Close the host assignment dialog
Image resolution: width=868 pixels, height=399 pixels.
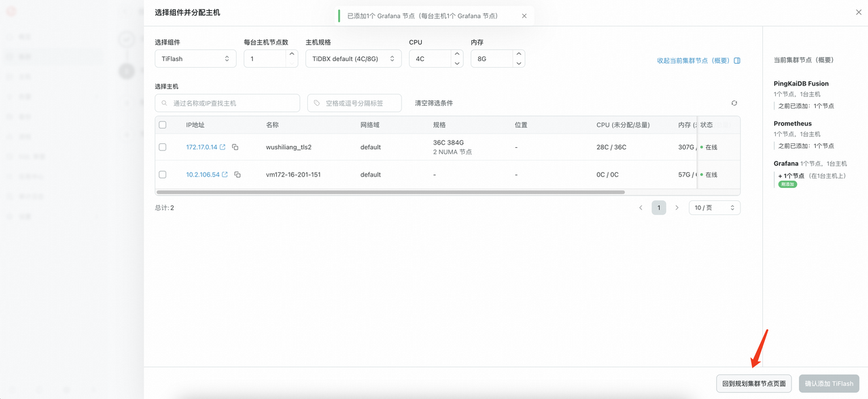tap(859, 12)
